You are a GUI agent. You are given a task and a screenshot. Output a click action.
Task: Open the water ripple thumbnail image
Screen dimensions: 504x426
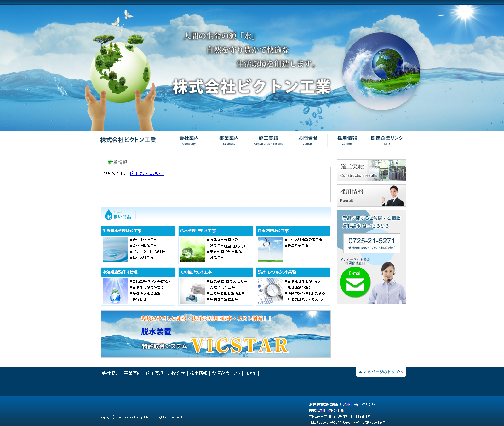click(x=115, y=250)
